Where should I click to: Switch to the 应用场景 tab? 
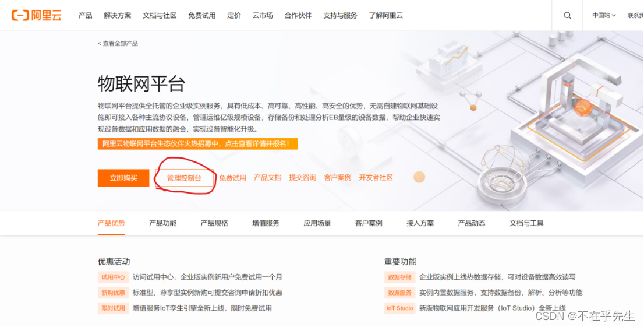[x=317, y=223]
